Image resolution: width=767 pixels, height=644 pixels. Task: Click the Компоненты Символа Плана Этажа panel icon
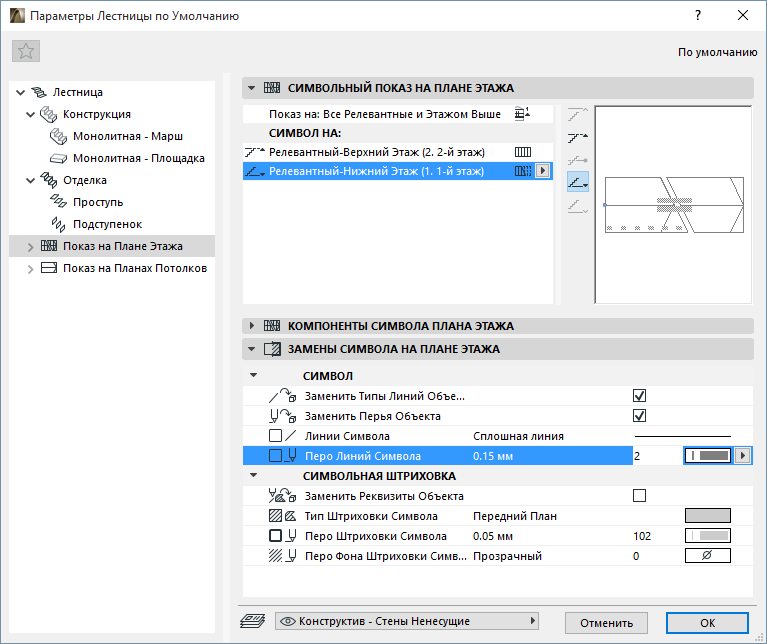coord(272,326)
